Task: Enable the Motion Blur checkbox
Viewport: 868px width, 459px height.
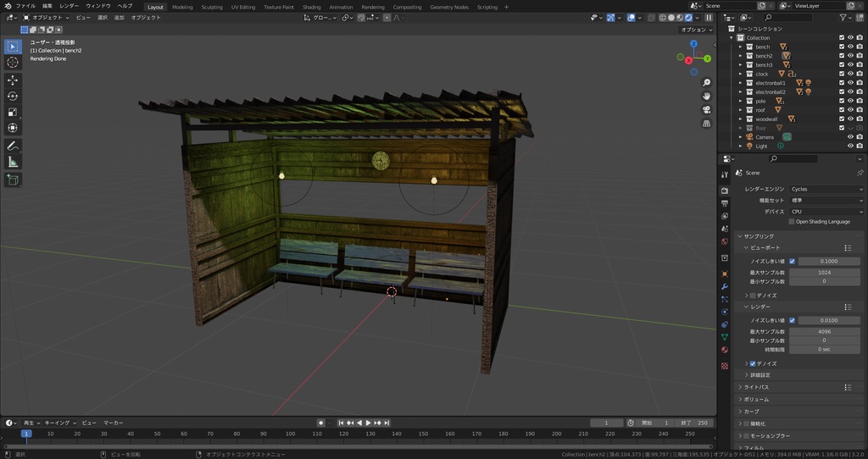Action: click(x=746, y=436)
